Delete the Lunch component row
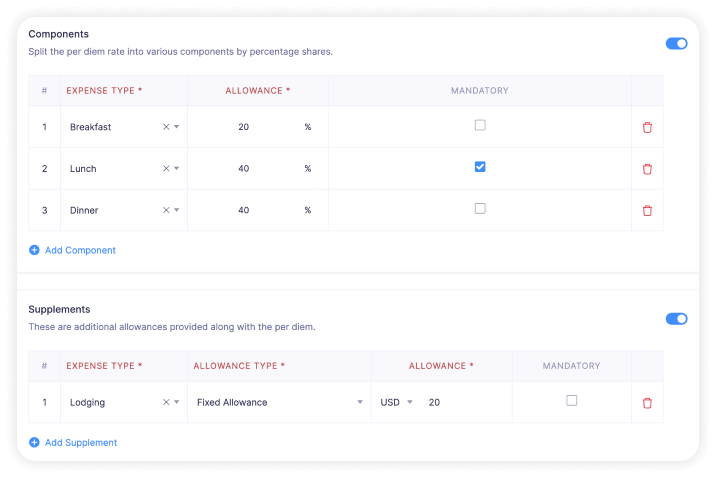Screen dimensions: 716x478 [647, 169]
